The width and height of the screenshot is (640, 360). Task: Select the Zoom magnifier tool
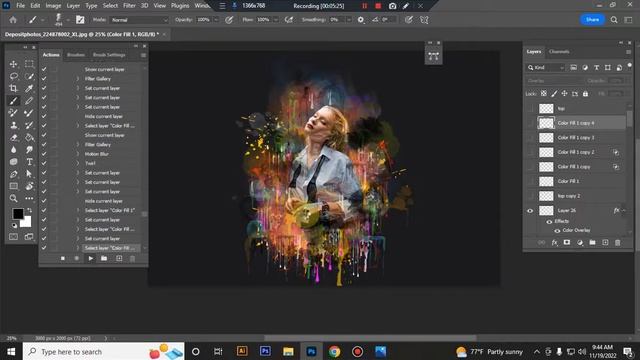point(13,198)
